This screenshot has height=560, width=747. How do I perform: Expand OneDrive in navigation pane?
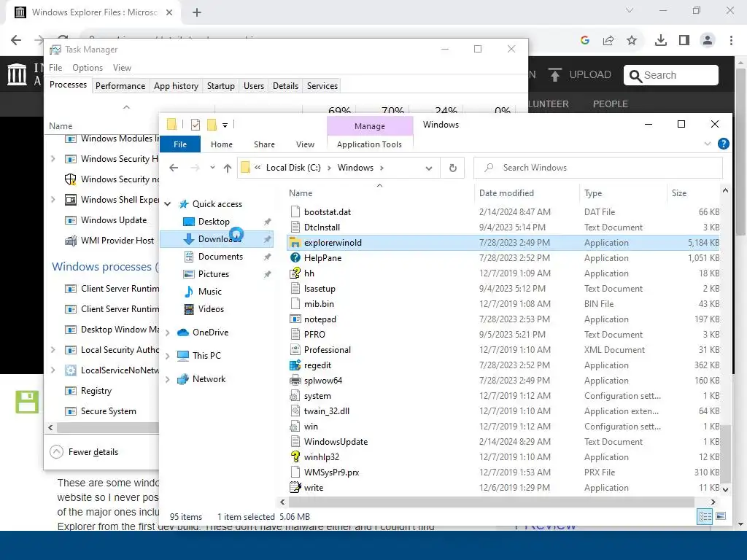[168, 332]
